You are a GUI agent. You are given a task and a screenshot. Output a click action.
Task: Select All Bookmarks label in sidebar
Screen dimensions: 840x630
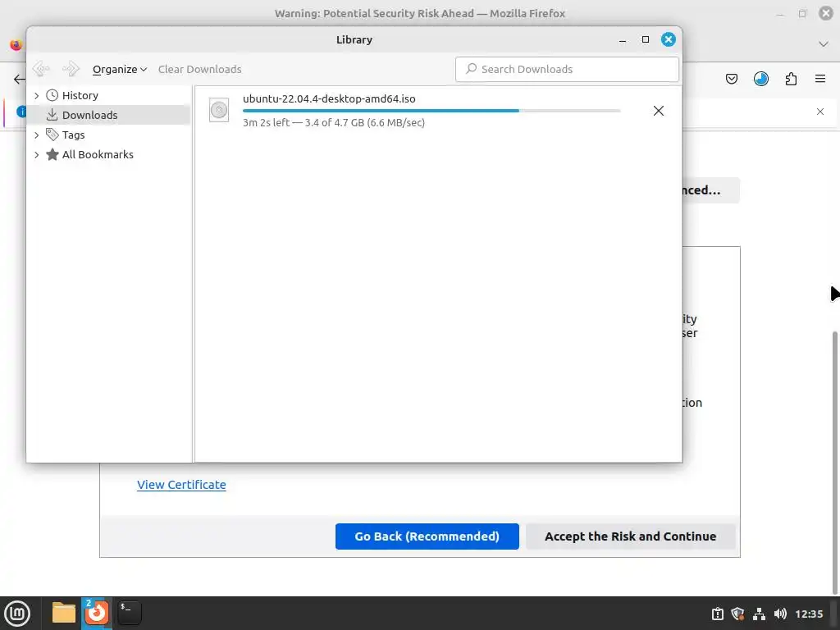[x=98, y=155]
